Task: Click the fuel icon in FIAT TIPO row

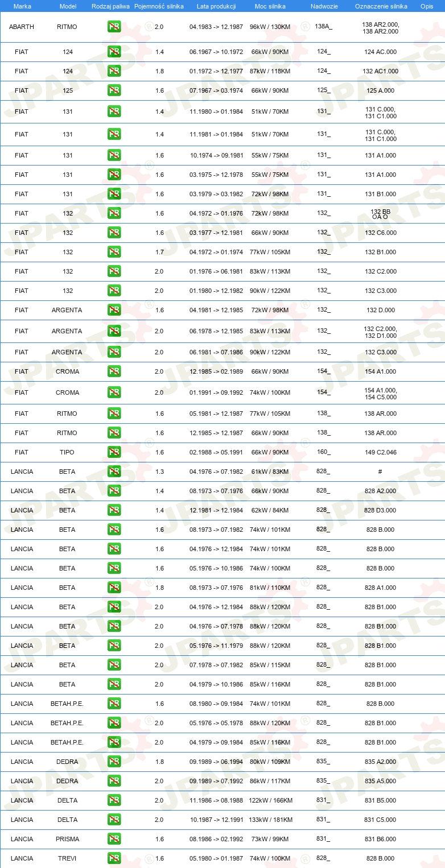Action: click(114, 452)
